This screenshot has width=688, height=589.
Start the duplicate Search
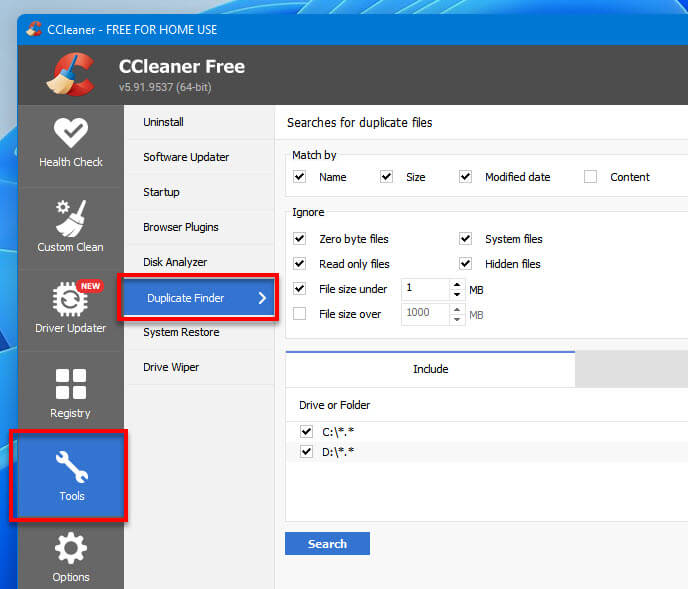coord(327,544)
